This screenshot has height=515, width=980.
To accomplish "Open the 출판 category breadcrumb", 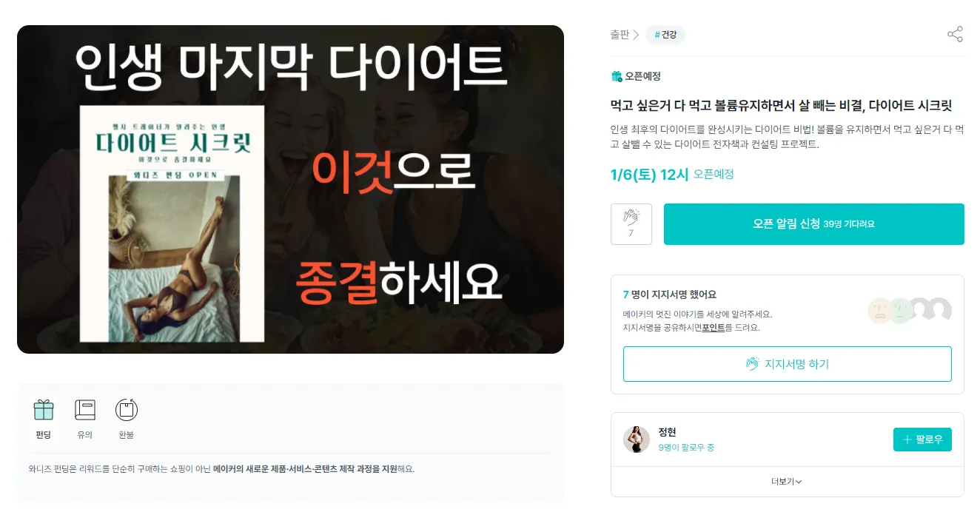I will coord(620,35).
